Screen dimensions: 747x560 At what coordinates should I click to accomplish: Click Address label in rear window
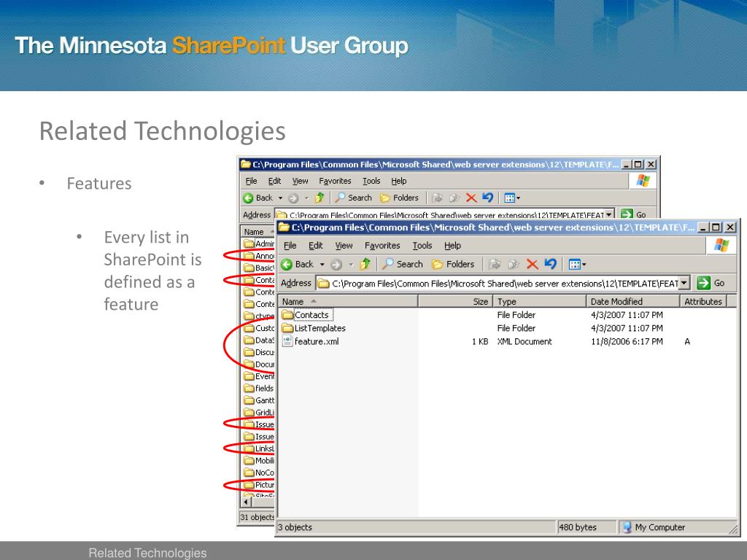pos(257,215)
